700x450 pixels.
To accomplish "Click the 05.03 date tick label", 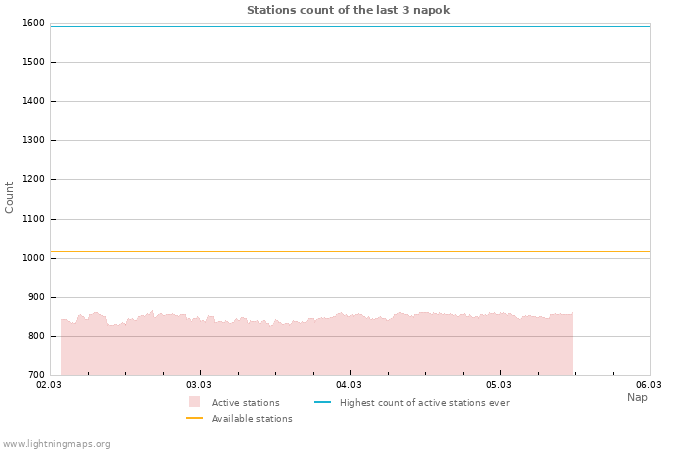I will click(x=499, y=384).
